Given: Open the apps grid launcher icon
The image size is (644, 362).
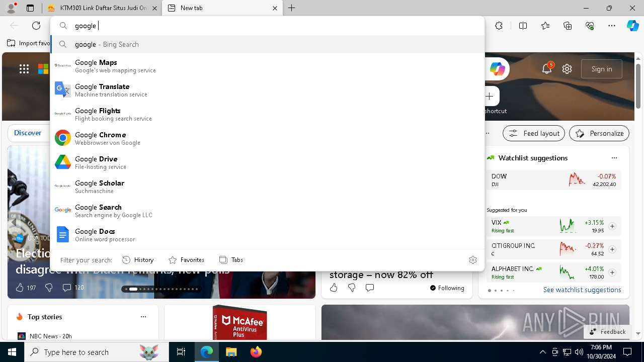Looking at the screenshot, I should [24, 69].
